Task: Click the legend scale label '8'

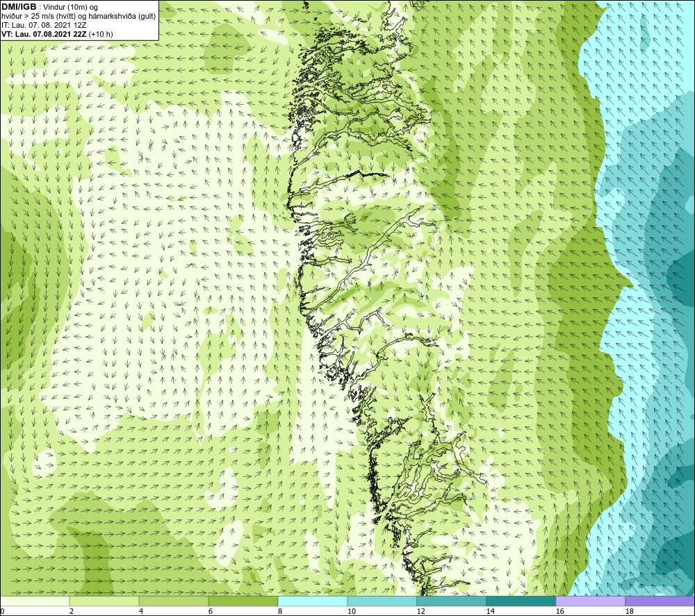Action: tap(279, 612)
